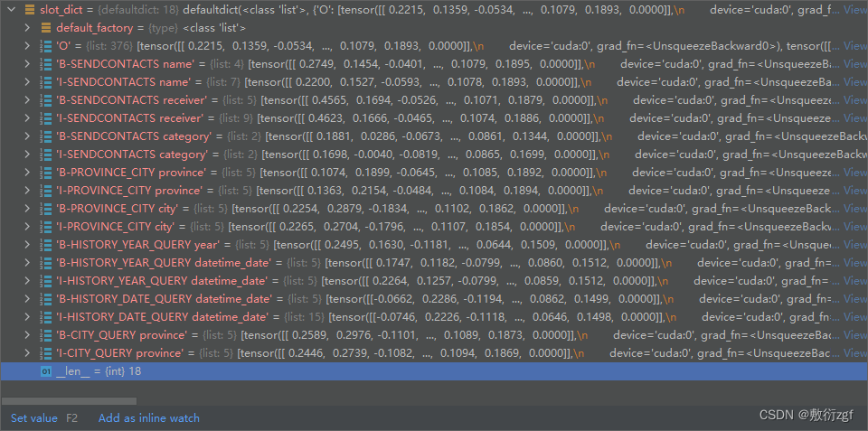Screen dimensions: 868x431
Task: Collapse the slot_dict variable node
Action: click(12, 11)
